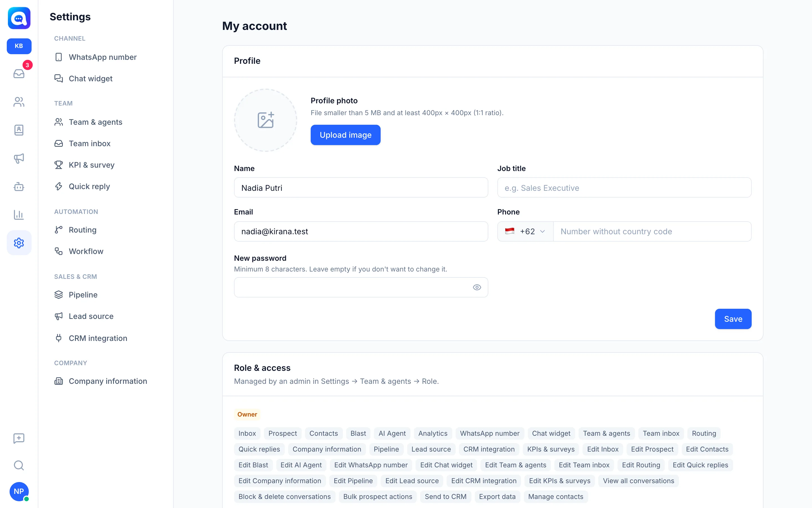Click the "Bulk prospect actions" permission tag

[x=378, y=497]
